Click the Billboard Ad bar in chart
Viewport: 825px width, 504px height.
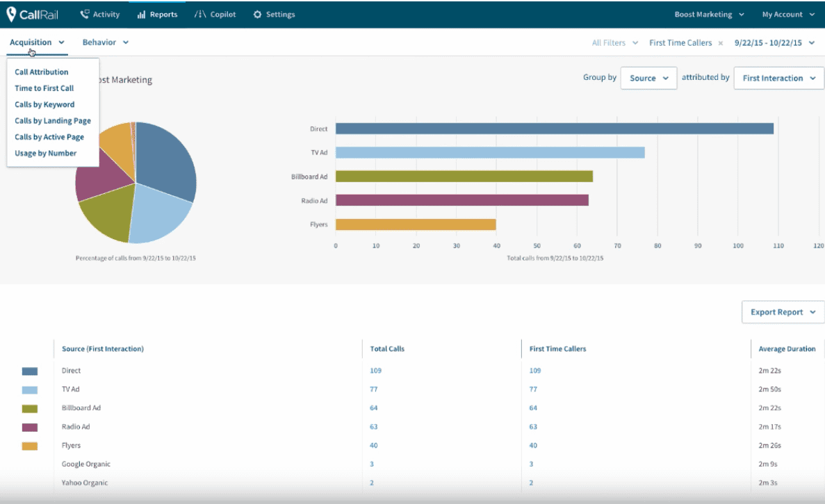click(464, 177)
